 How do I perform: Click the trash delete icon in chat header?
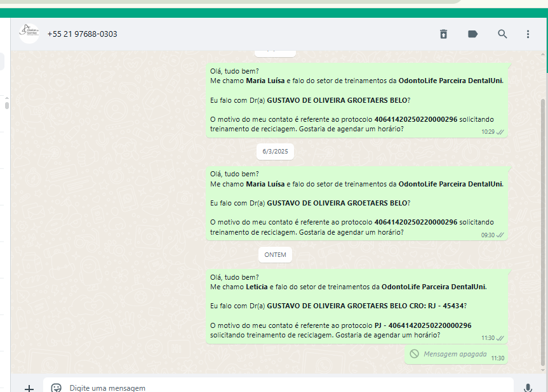click(443, 34)
